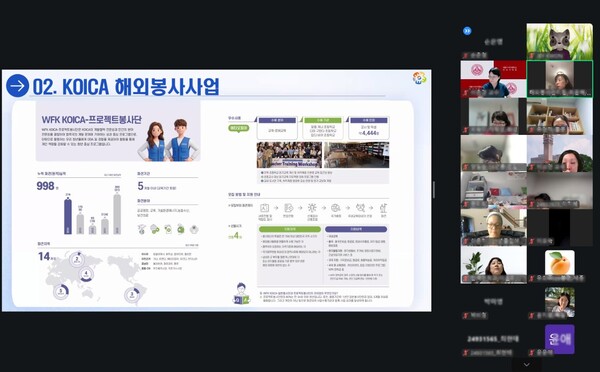Click the green header bar in lower table
Image resolution: width=600 pixels, height=372 pixels.
290,229
